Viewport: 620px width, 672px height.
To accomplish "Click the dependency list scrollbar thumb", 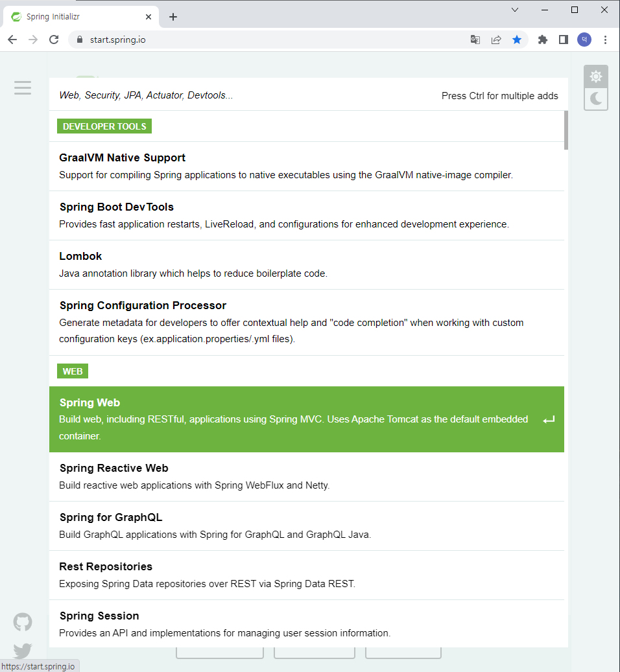I will pyautogui.click(x=566, y=130).
